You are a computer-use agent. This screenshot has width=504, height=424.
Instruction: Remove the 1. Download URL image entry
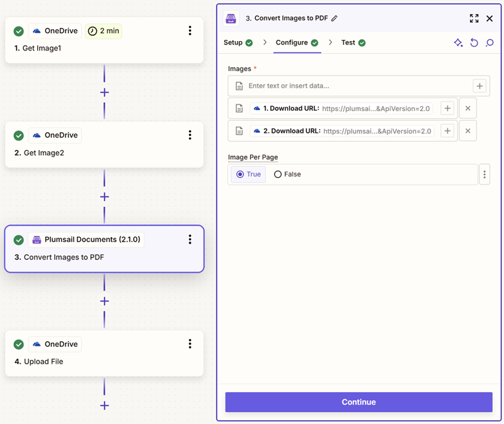point(468,108)
